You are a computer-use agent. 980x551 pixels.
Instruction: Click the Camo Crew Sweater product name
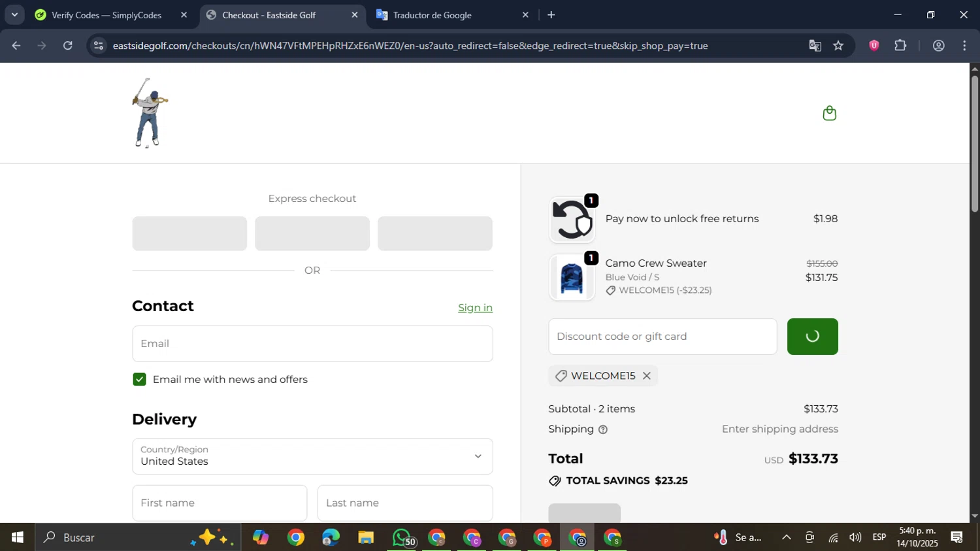pyautogui.click(x=656, y=263)
